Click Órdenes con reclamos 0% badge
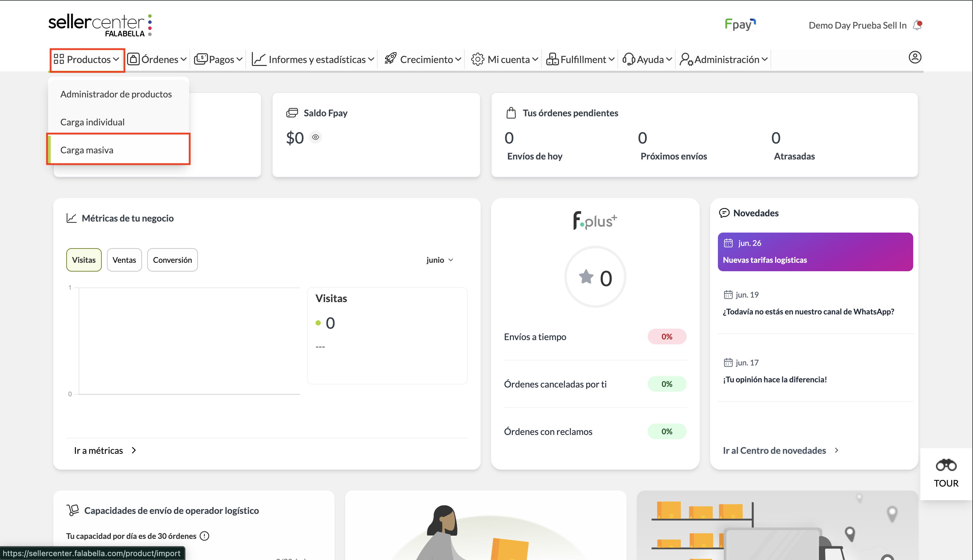973x560 pixels. 667,432
